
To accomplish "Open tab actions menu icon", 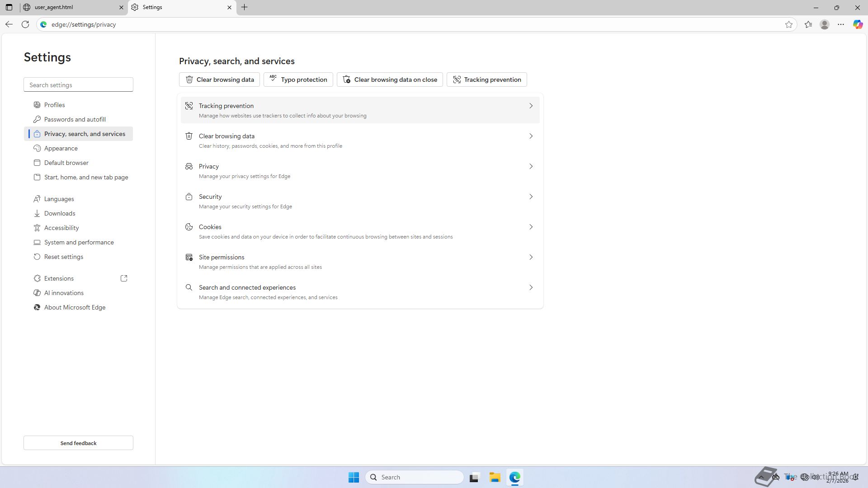I will [x=9, y=7].
